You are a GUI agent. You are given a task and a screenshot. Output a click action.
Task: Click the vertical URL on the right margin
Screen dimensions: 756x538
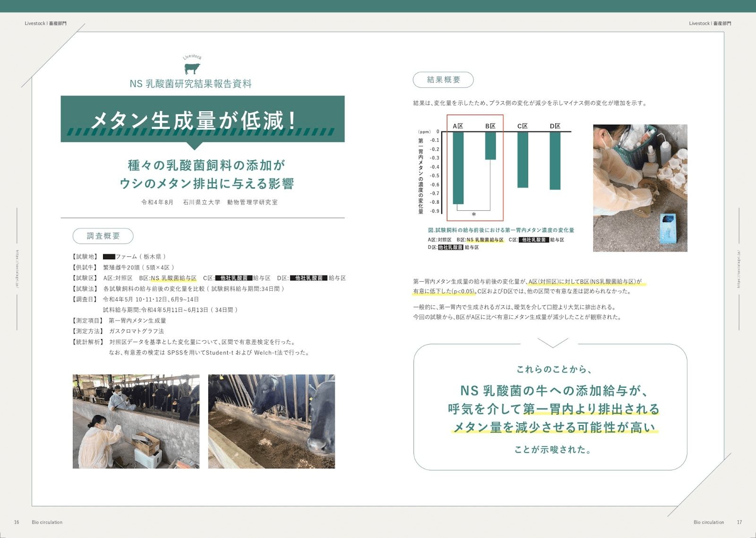(739, 269)
